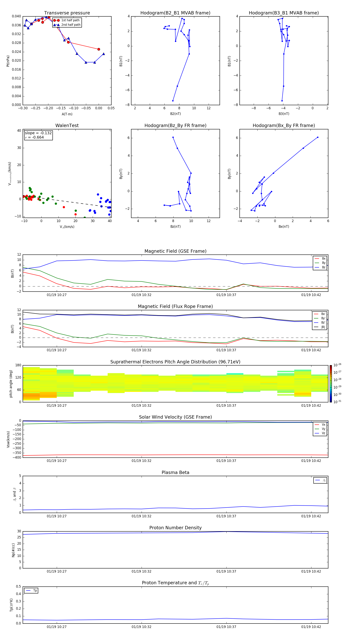Select the "1st half path" legend entry
This screenshot has height=644, width=351.
pos(67,20)
